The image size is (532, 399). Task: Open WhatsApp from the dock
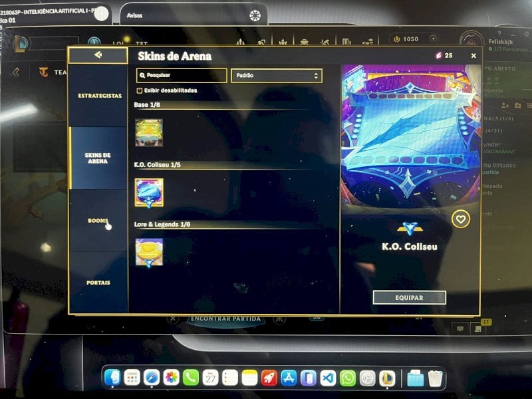tap(348, 378)
